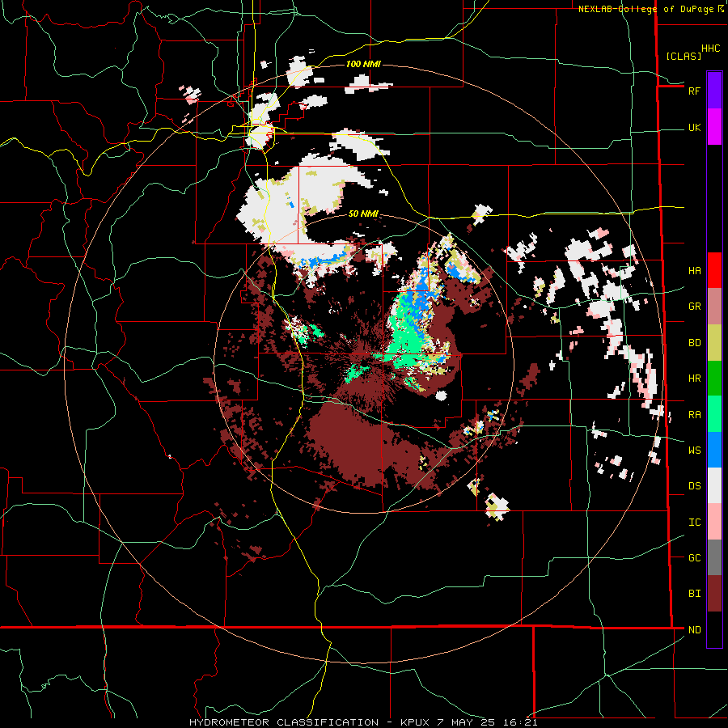Click the HA red legend swatch
Image resolution: width=728 pixels, height=728 pixels.
714,270
